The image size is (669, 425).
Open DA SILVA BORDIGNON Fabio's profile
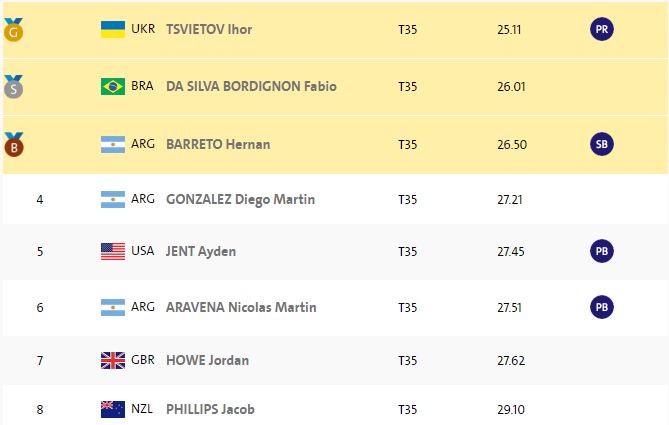tap(251, 86)
